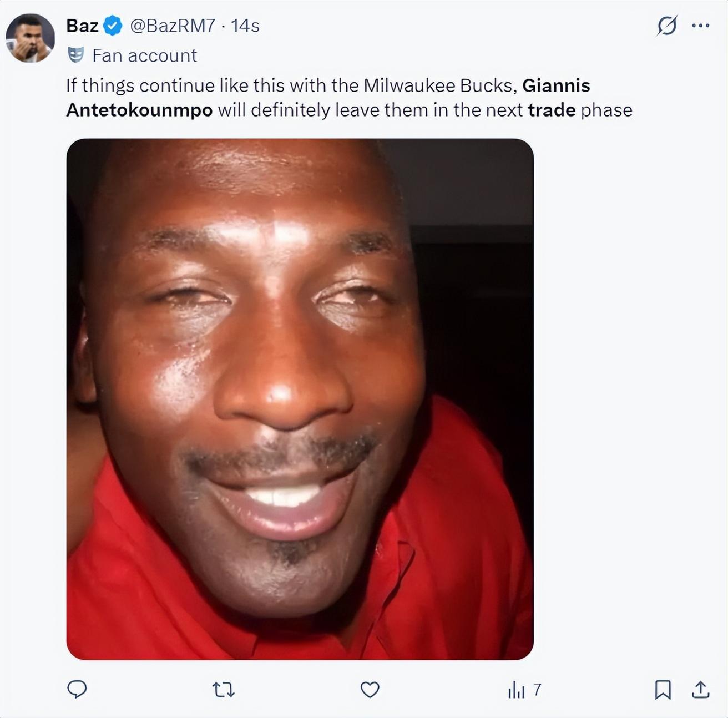This screenshot has width=728, height=718.
Task: Share the post via upload arrow icon
Action: pyautogui.click(x=701, y=689)
